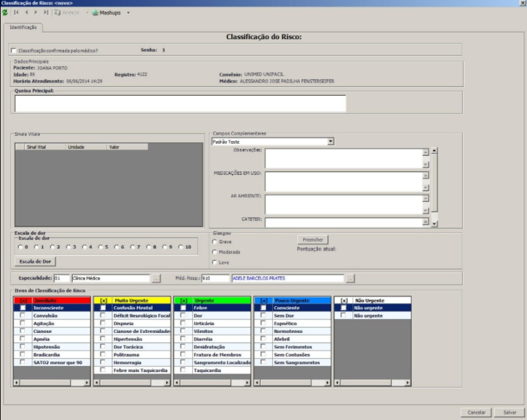Check the Dispneia item
This screenshot has height=420, width=527.
pyautogui.click(x=102, y=323)
